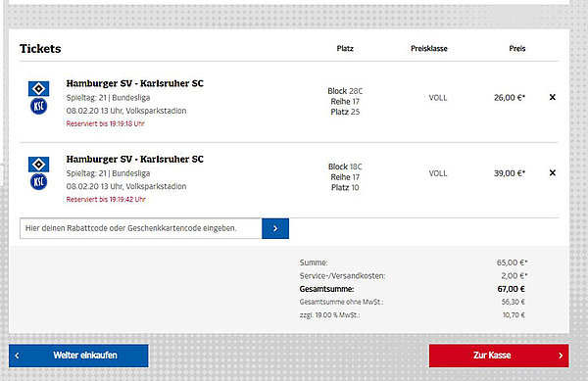
Task: Click the left chevron on Weiter einkaufen
Action: coord(17,356)
